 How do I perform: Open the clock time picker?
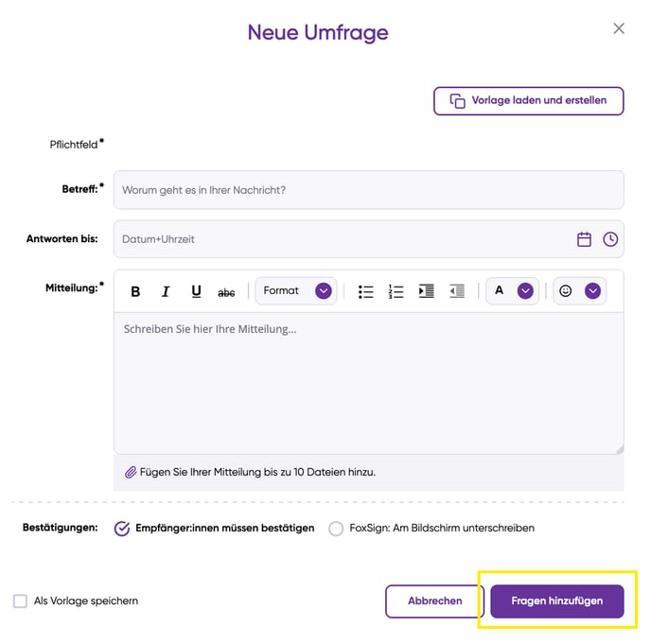pos(610,239)
